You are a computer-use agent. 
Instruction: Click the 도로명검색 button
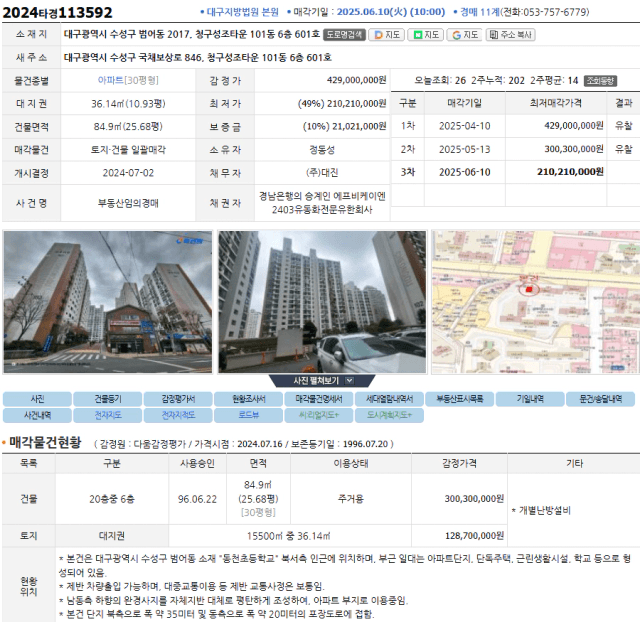pos(344,35)
